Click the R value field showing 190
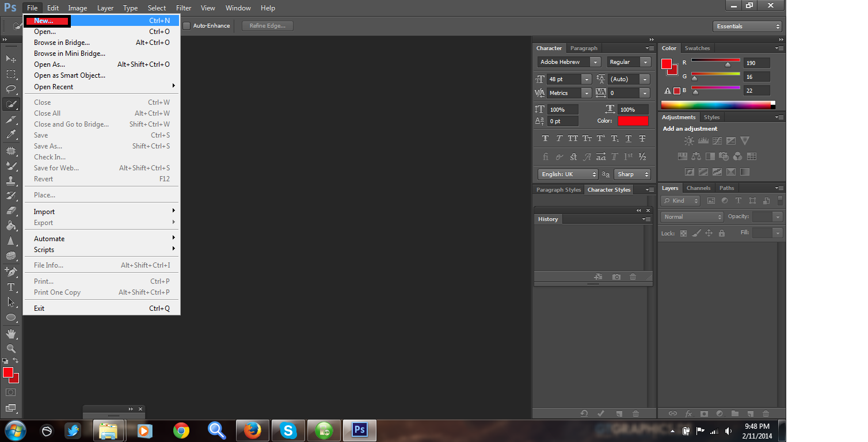The width and height of the screenshot is (868, 442). tap(756, 63)
